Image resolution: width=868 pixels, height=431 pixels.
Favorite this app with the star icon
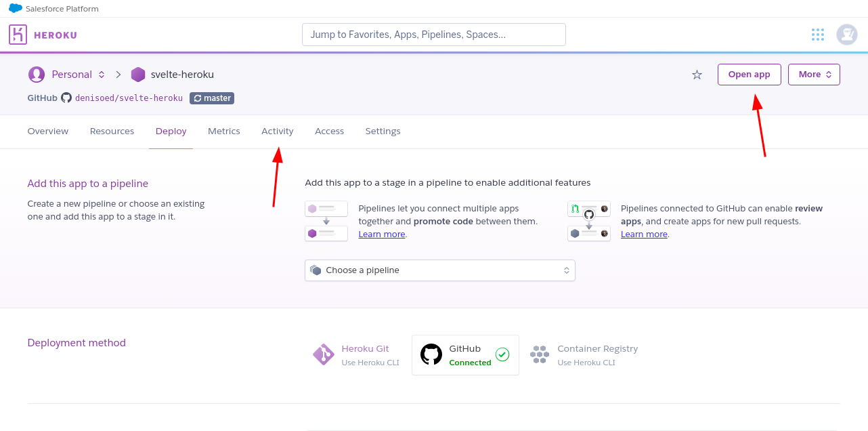coord(697,75)
